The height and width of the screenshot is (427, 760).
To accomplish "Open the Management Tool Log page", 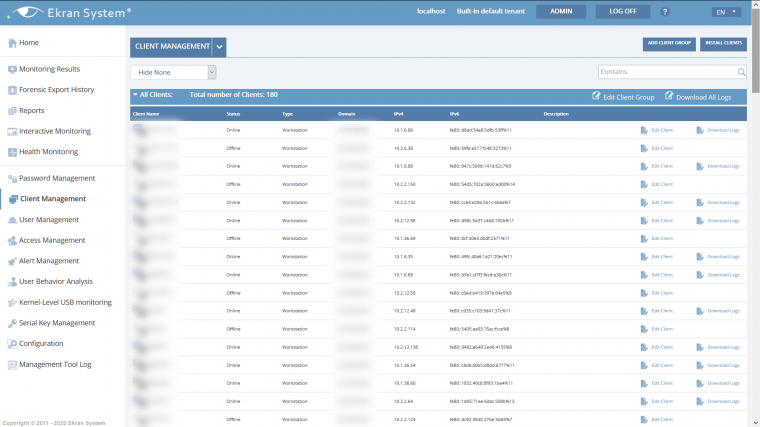I will [55, 364].
